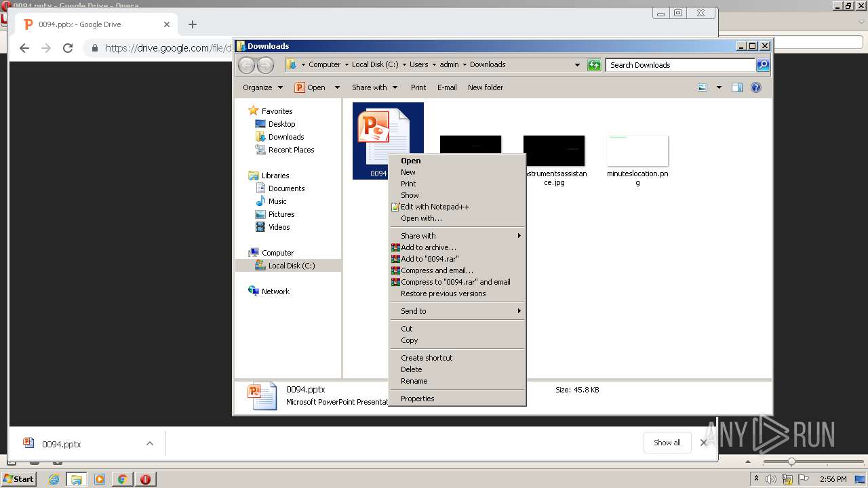
Task: Click New folder button
Action: [486, 87]
